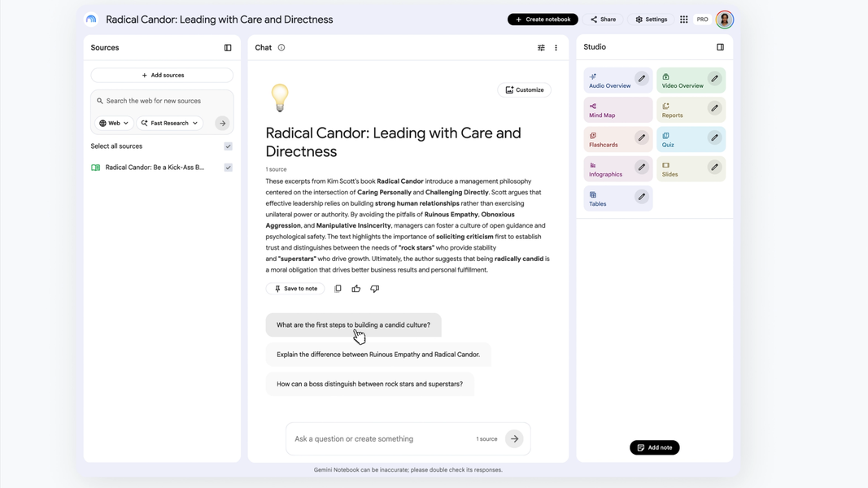Click the Add note button

pos(654,447)
